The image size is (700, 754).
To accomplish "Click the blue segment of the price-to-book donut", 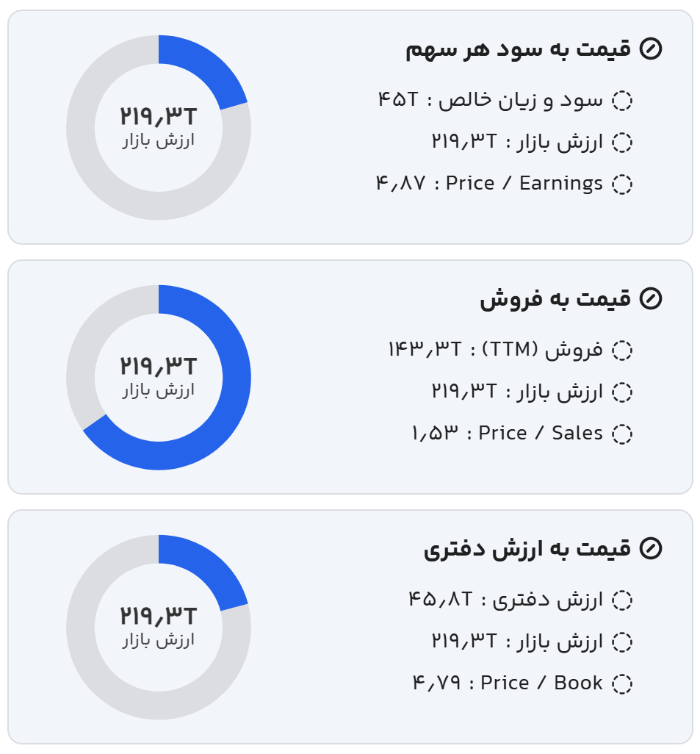I will point(207,565).
